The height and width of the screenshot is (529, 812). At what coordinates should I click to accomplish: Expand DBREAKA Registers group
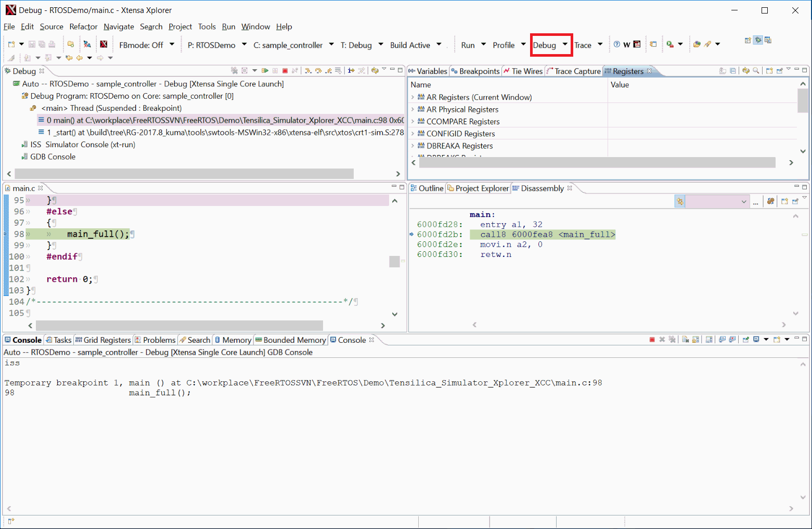pyautogui.click(x=413, y=146)
